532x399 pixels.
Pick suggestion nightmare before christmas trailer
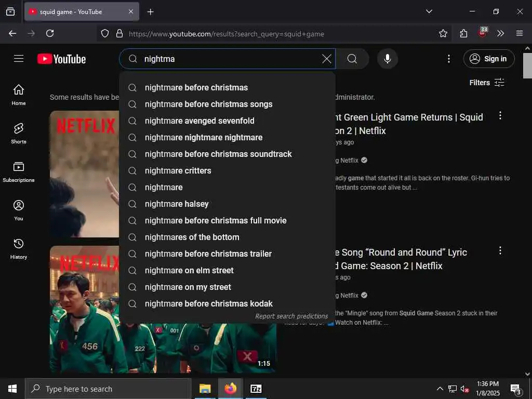pos(228,254)
